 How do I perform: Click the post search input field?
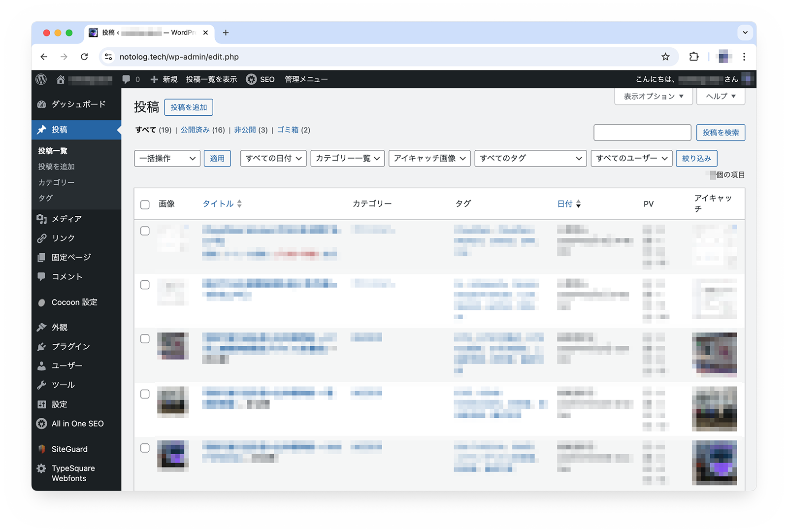pyautogui.click(x=642, y=133)
